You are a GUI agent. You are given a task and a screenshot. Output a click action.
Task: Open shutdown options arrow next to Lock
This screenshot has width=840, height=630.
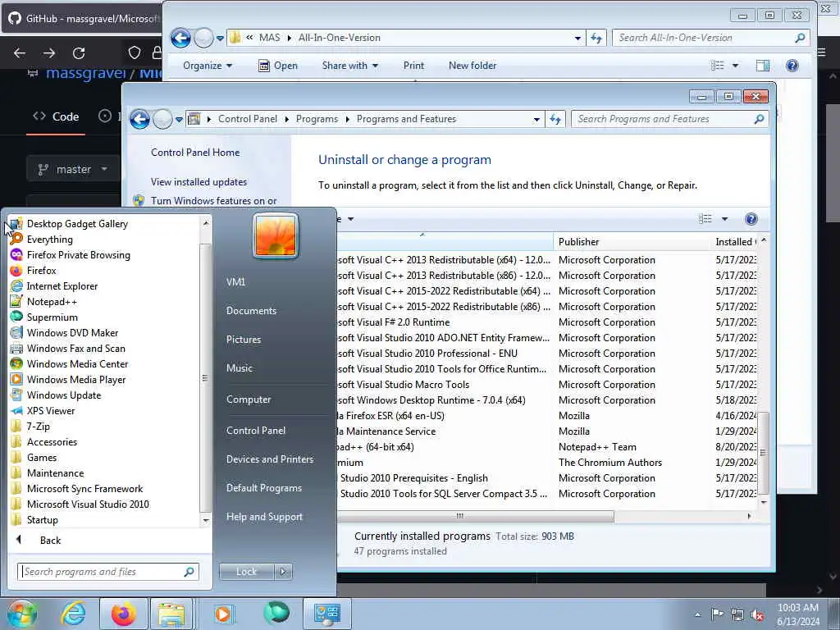283,572
